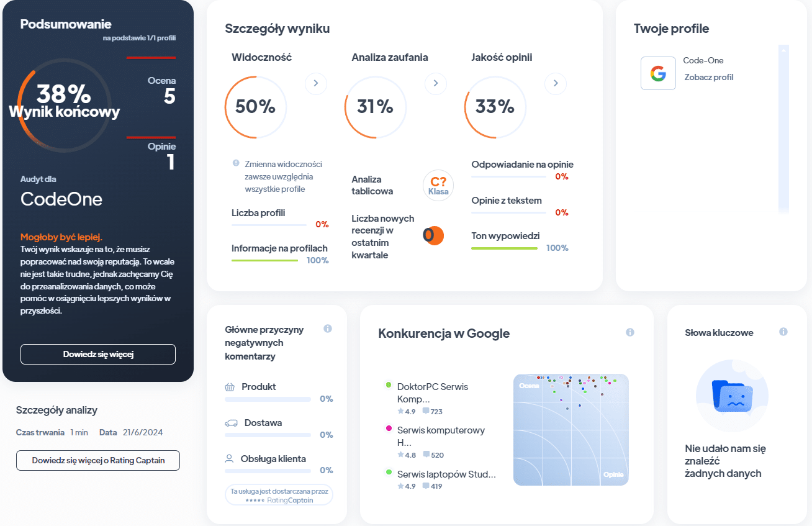Image resolution: width=812 pixels, height=526 pixels.
Task: Click the 33% Jakość opinii progress ring
Action: 495,107
